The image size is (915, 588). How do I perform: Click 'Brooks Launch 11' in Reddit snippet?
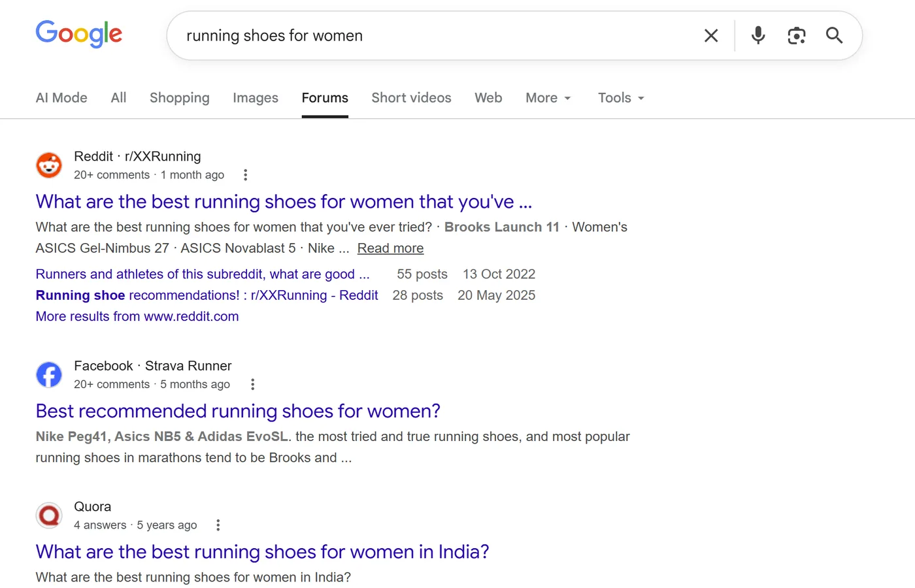pyautogui.click(x=502, y=227)
